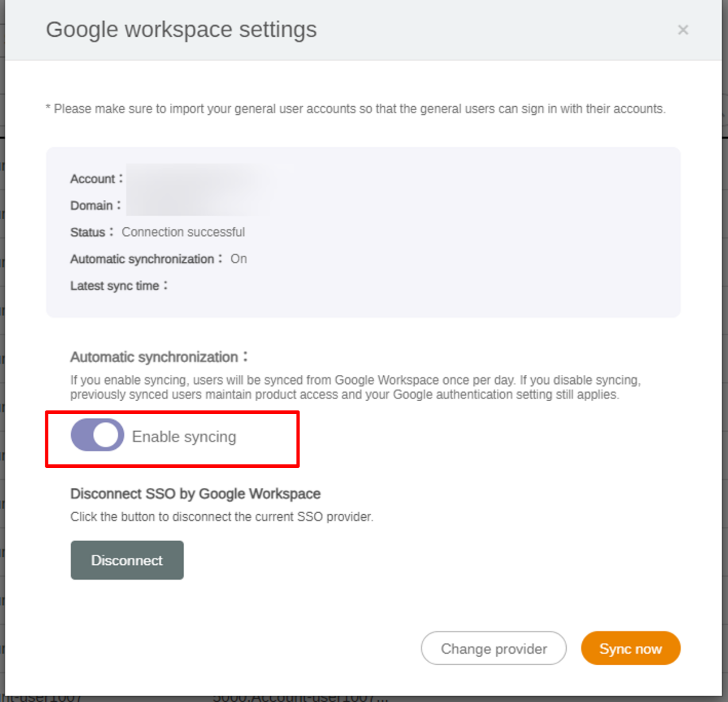Click the Change provider button
This screenshot has height=702, width=728.
[493, 649]
